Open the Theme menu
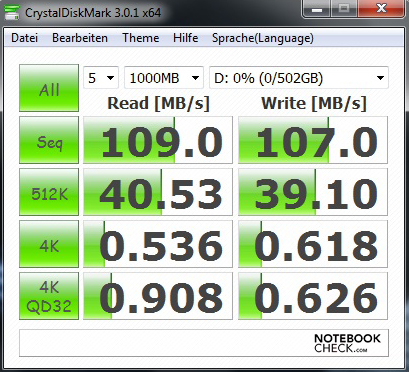 tap(140, 38)
